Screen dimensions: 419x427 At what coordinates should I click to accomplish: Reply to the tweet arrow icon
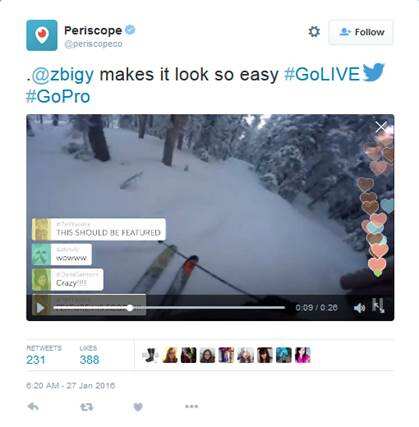[x=33, y=406]
